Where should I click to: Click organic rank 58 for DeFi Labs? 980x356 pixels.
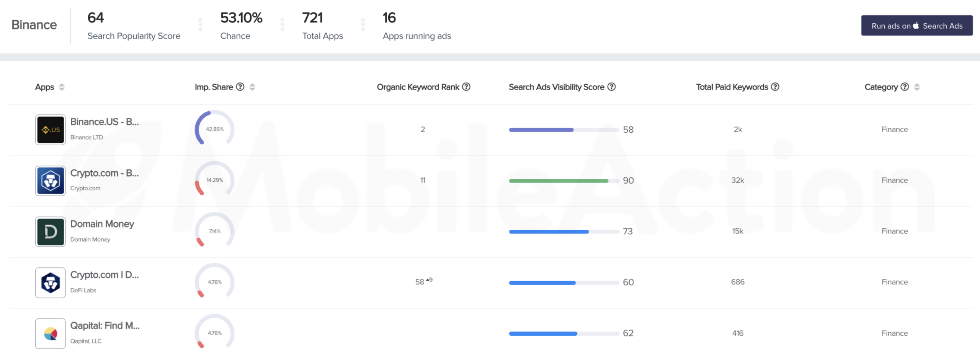point(420,282)
